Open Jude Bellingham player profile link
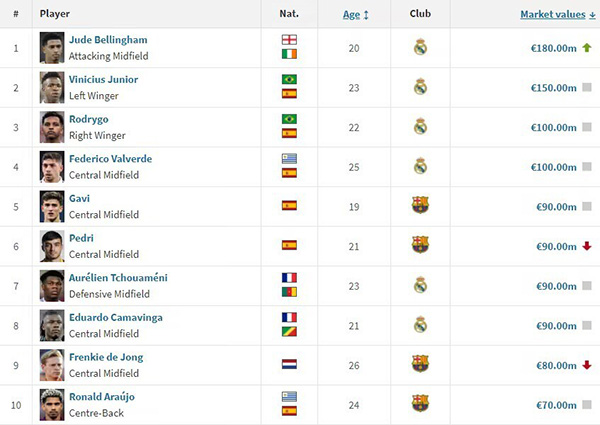 tap(107, 40)
